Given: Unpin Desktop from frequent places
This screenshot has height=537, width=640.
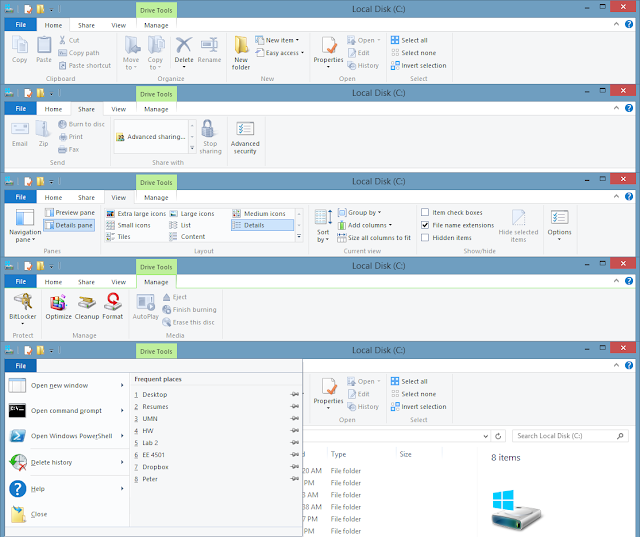Looking at the screenshot, I should 295,394.
